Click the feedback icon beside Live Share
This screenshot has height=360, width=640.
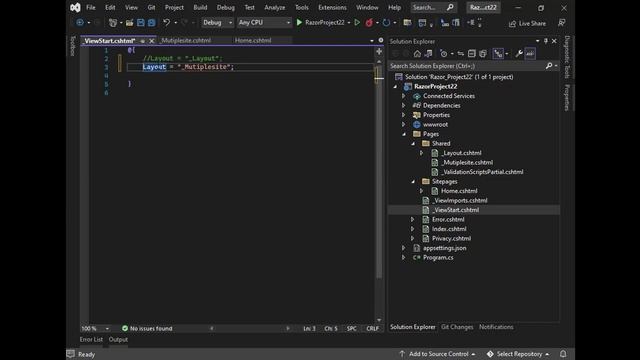tap(562, 23)
